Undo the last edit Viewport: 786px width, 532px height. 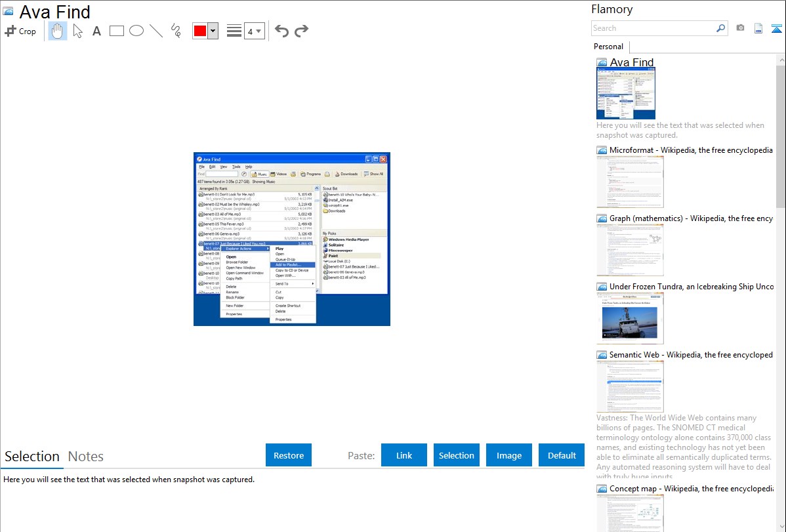coord(281,31)
